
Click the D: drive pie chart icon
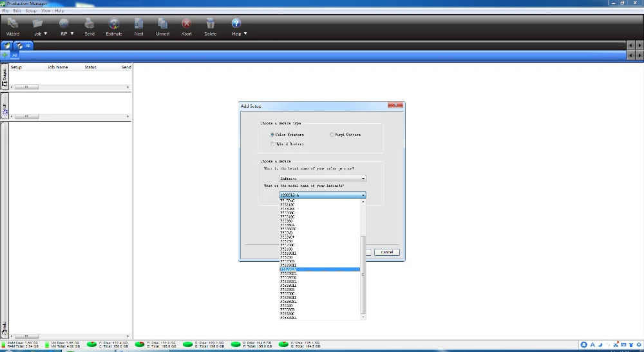[140, 344]
